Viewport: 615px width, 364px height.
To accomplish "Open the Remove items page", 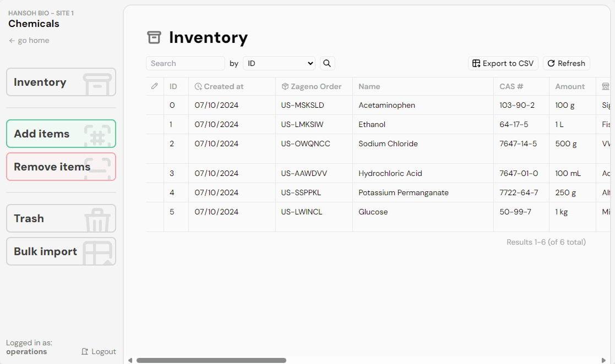I will coord(61,167).
